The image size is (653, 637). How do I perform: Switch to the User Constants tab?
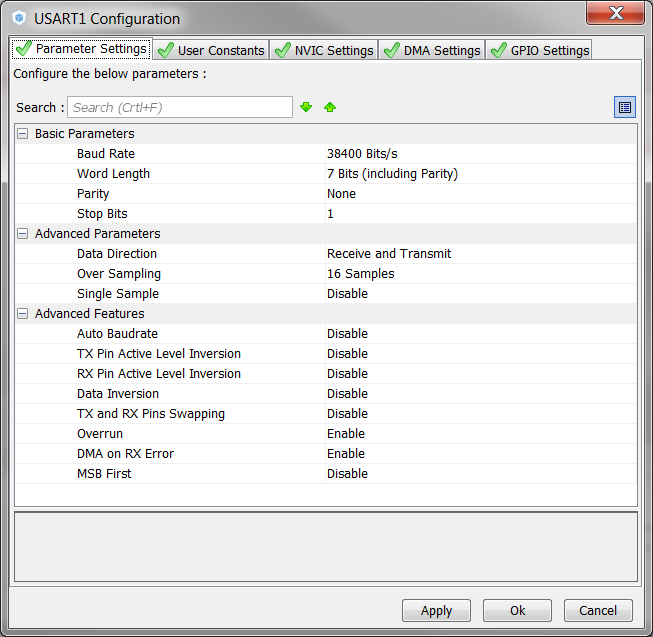tap(211, 50)
